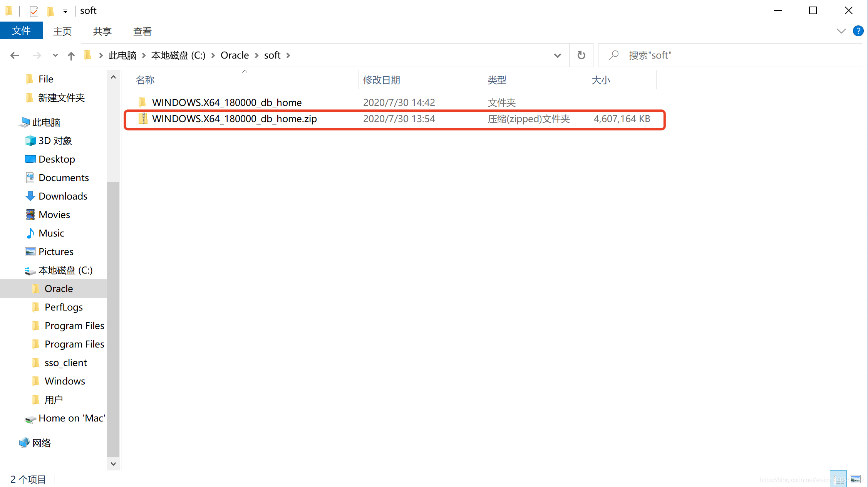
Task: Click the Back navigation arrow
Action: pos(15,55)
